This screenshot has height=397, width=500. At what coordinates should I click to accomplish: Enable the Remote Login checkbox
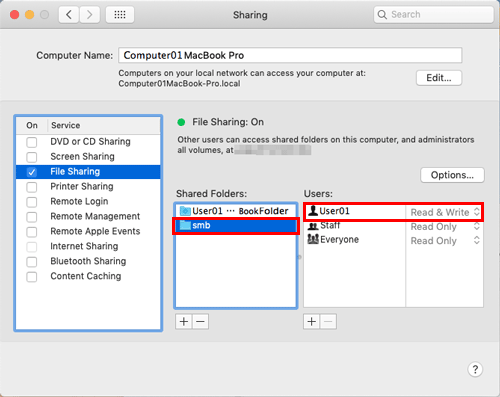[x=32, y=202]
